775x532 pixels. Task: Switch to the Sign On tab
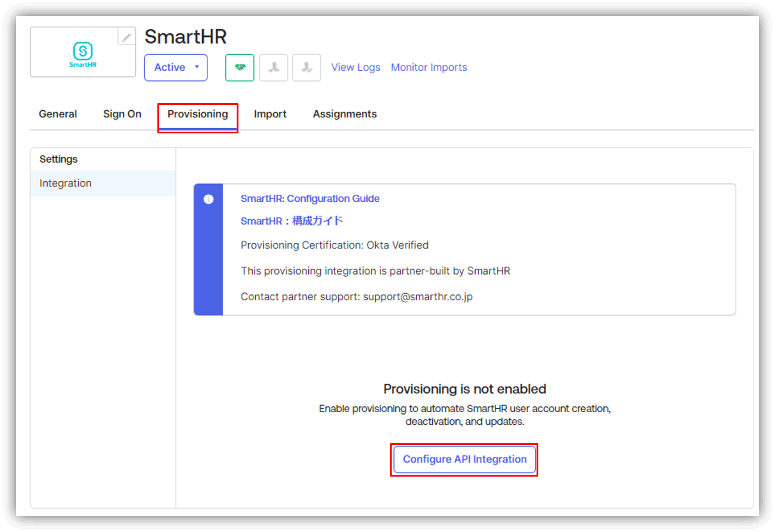point(122,114)
